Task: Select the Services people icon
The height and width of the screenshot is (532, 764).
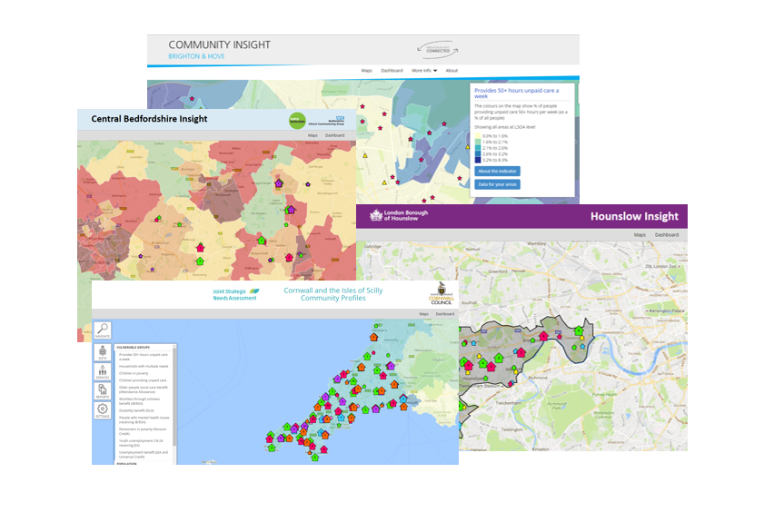Action: 103,371
